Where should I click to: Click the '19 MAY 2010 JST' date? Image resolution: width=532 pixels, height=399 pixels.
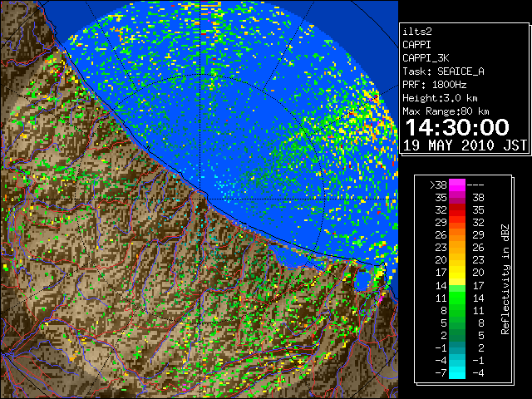[x=465, y=145]
